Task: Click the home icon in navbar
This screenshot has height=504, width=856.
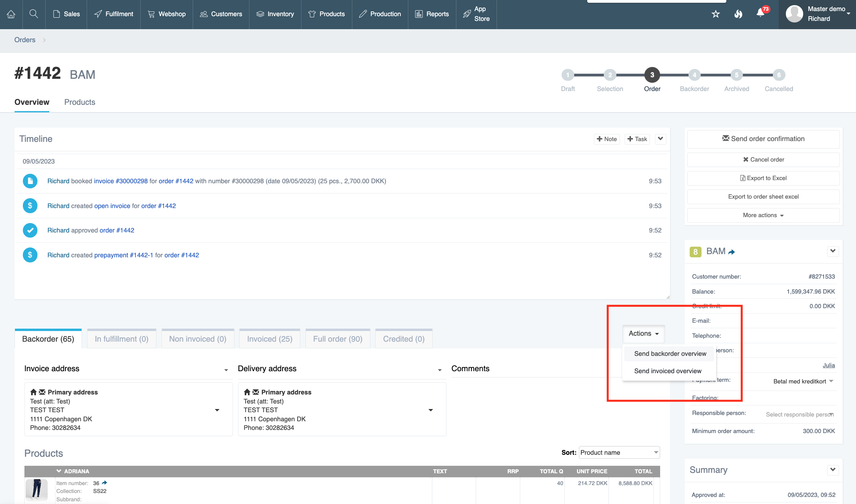Action: coord(11,14)
